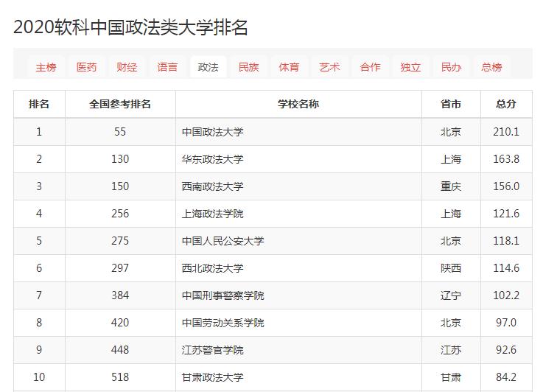Click total score 114.6
543x392 pixels.
click(x=506, y=268)
